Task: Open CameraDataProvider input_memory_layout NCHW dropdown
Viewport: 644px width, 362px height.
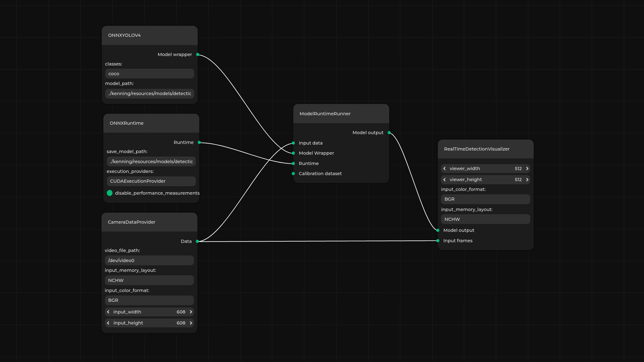Action: point(149,280)
